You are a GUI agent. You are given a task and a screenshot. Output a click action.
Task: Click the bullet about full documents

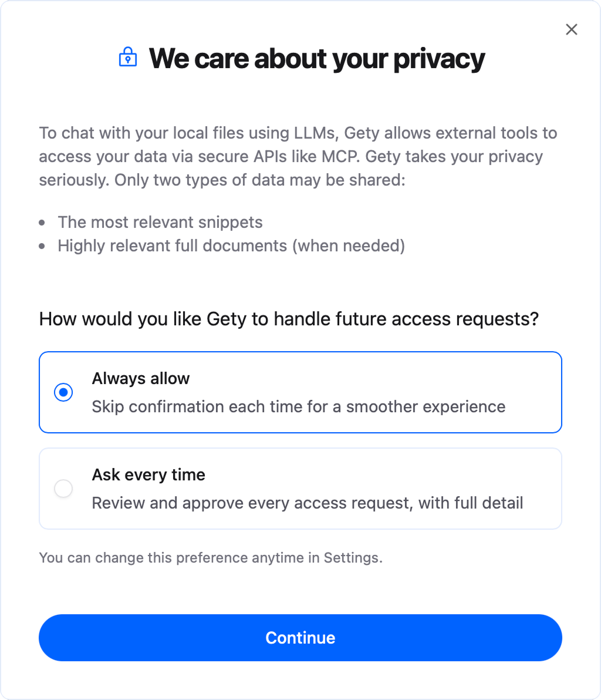tap(231, 245)
